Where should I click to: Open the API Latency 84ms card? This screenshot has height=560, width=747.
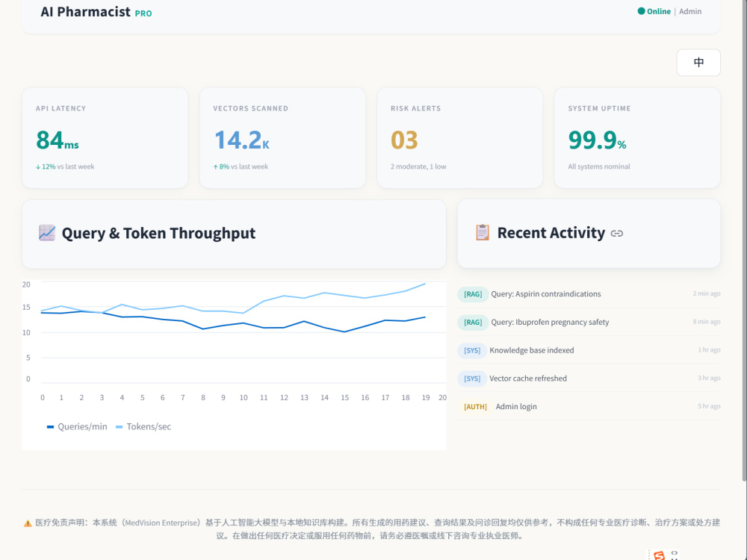(105, 137)
